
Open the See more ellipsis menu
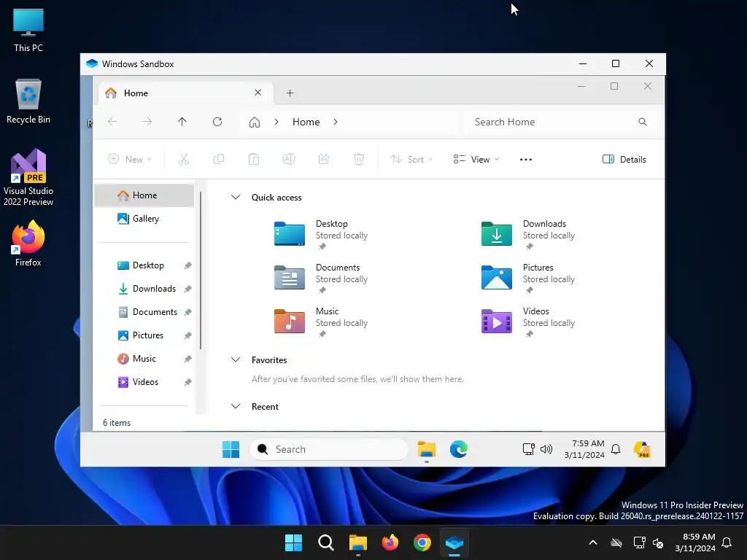(x=526, y=160)
